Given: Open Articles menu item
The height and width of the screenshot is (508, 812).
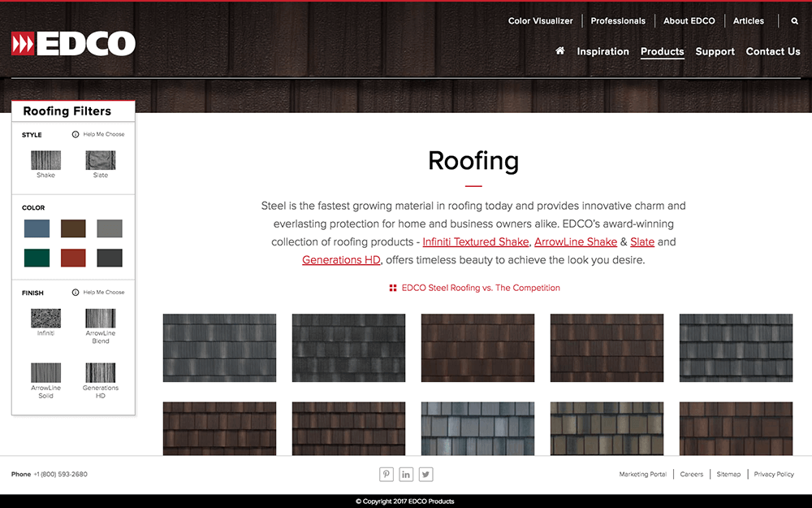Looking at the screenshot, I should (x=749, y=21).
